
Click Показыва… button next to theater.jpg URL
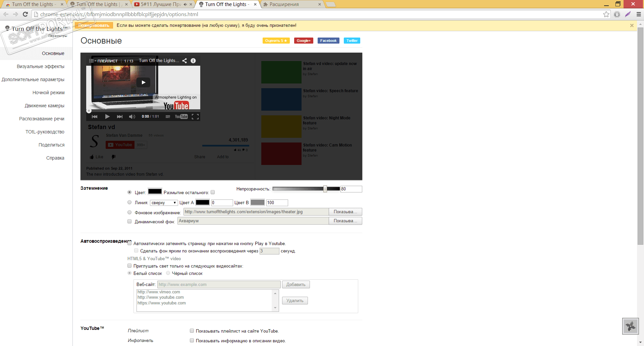345,212
